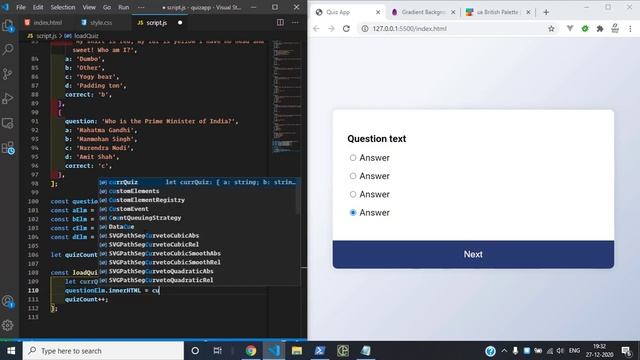The image size is (640, 360).
Task: Open the Windows notification center
Action: click(626, 351)
